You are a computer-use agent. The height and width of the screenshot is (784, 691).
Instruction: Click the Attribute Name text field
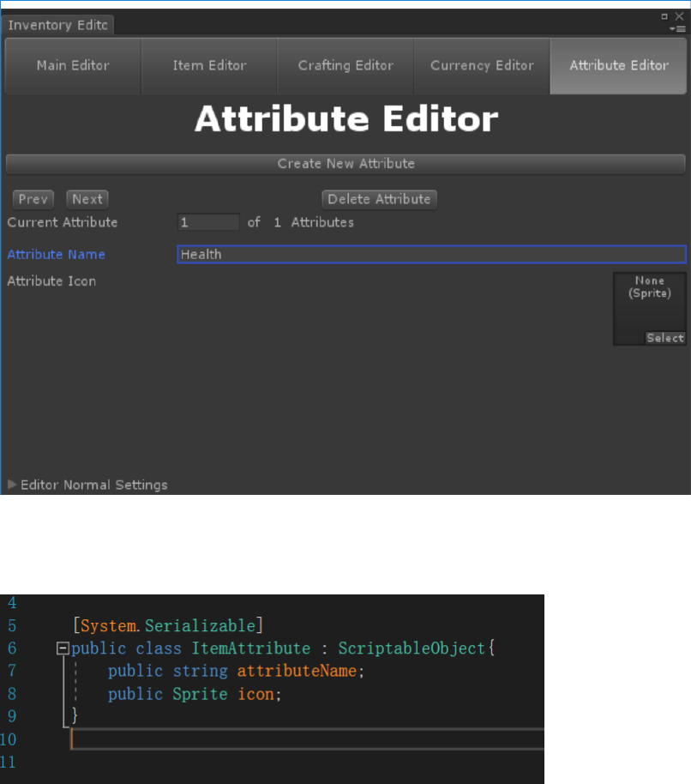(x=432, y=254)
